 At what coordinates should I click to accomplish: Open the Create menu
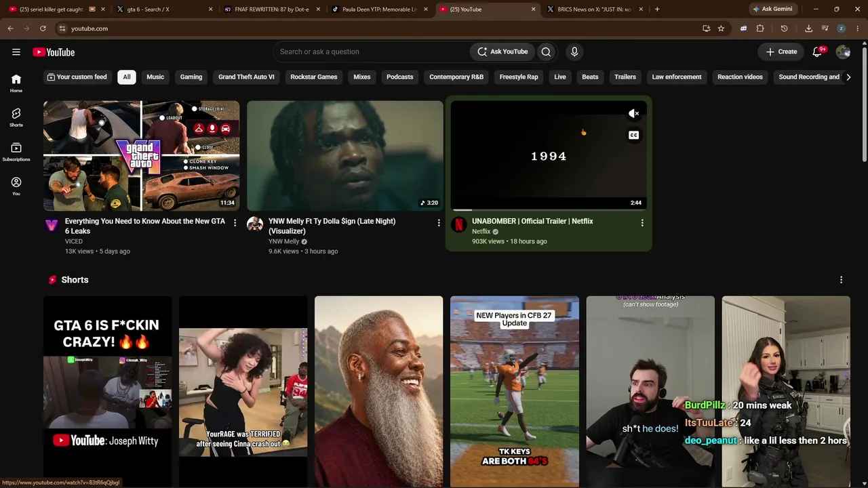(781, 52)
